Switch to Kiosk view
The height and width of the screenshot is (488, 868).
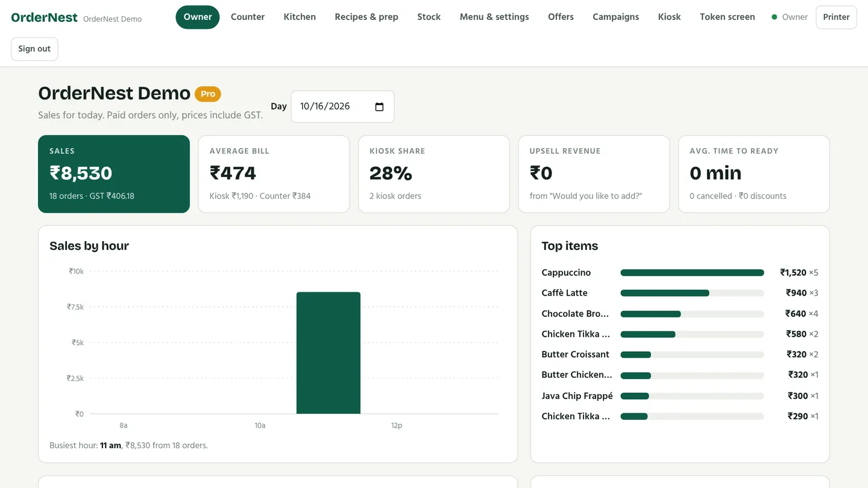coord(669,17)
